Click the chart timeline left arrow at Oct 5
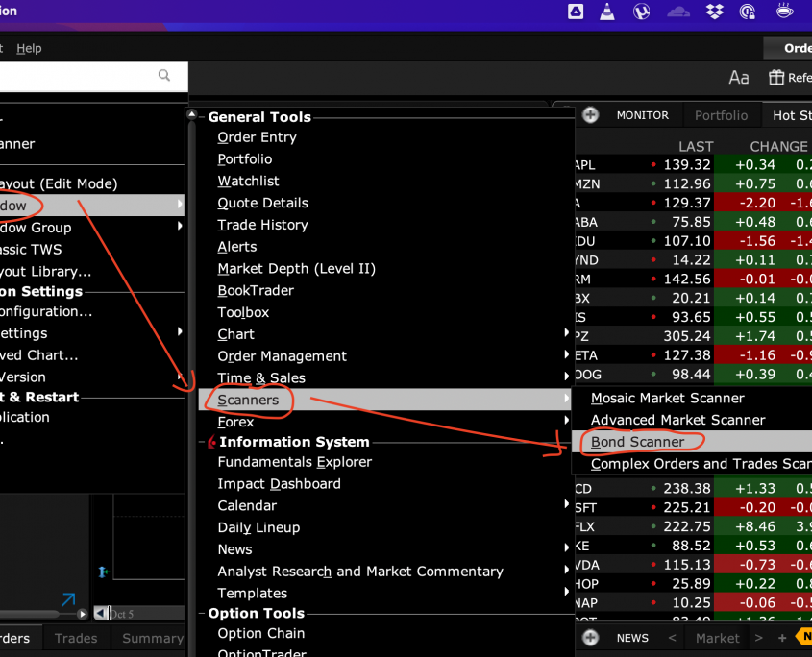812x657 pixels. pos(98,614)
